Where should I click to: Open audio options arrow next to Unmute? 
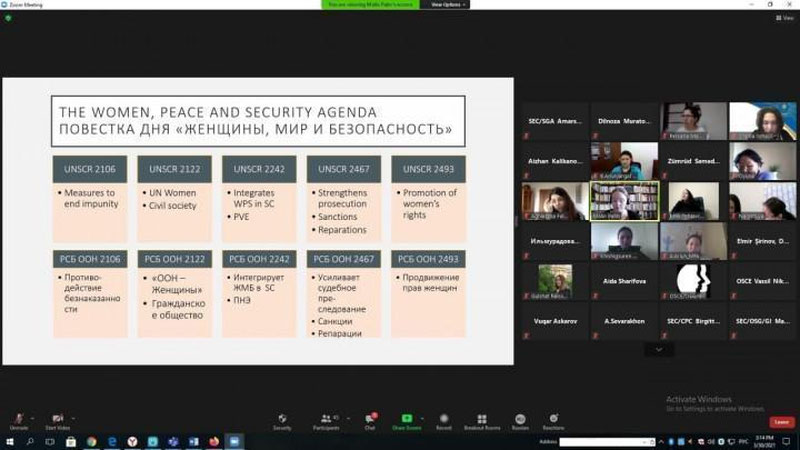tap(32, 417)
